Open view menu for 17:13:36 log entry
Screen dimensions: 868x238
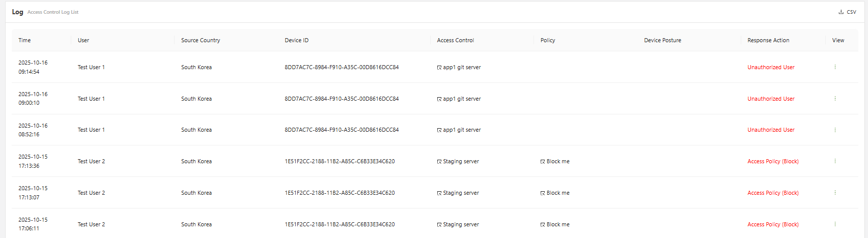[x=835, y=161]
